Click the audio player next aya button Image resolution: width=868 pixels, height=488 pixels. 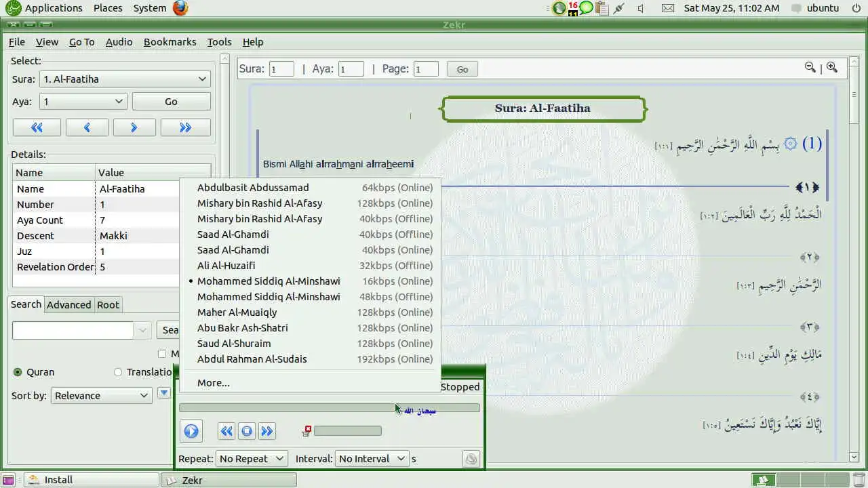click(x=267, y=431)
